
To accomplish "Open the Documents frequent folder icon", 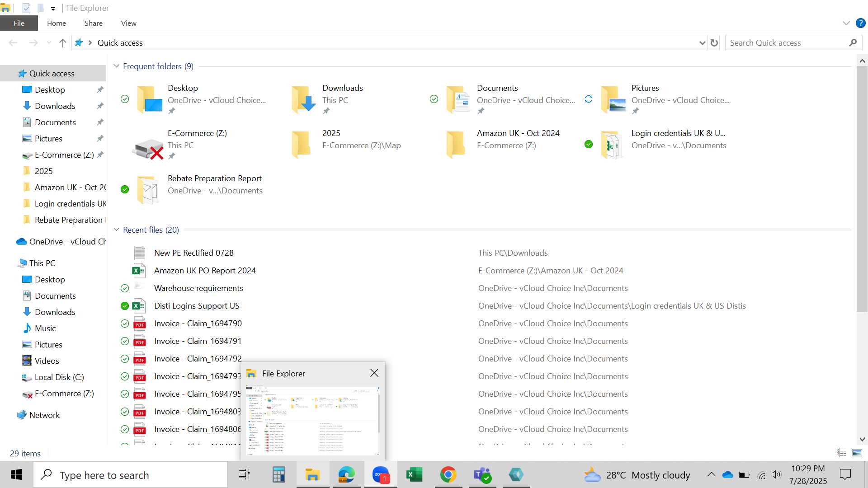I will pos(458,99).
